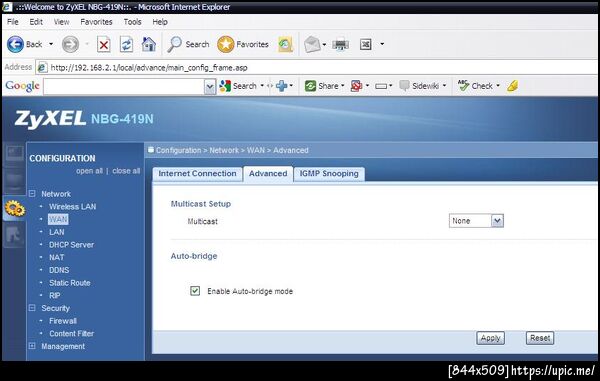
Task: Click the IE Back arrow icon
Action: click(15, 44)
